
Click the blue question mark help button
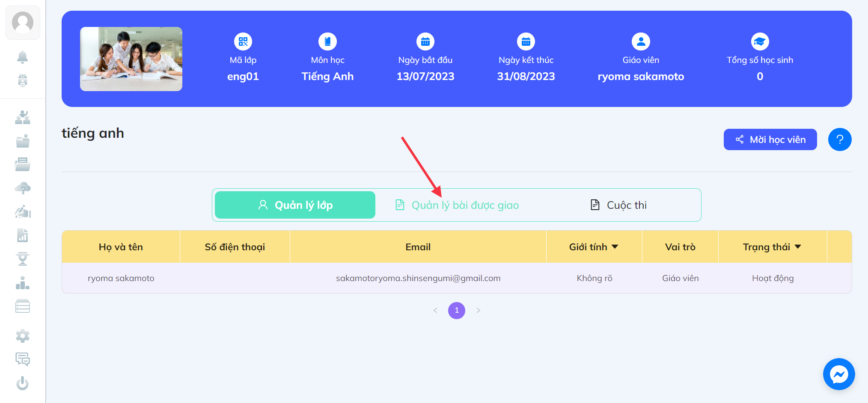pyautogui.click(x=840, y=139)
